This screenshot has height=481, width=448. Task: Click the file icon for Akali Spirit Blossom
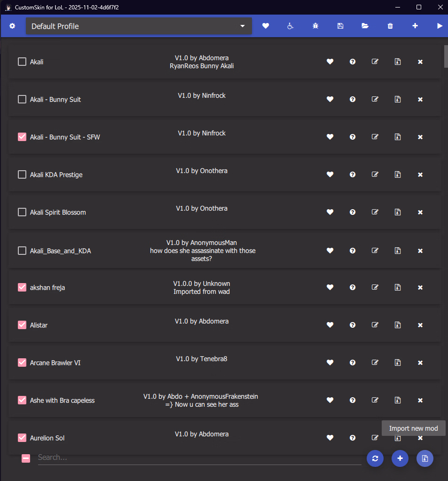point(398,212)
